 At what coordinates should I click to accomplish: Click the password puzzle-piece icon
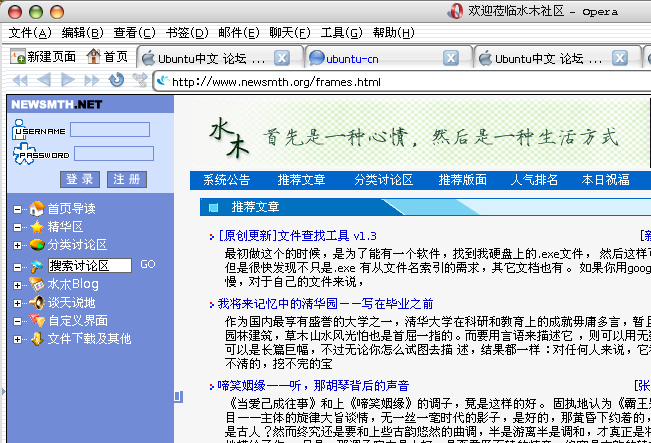click(x=23, y=154)
